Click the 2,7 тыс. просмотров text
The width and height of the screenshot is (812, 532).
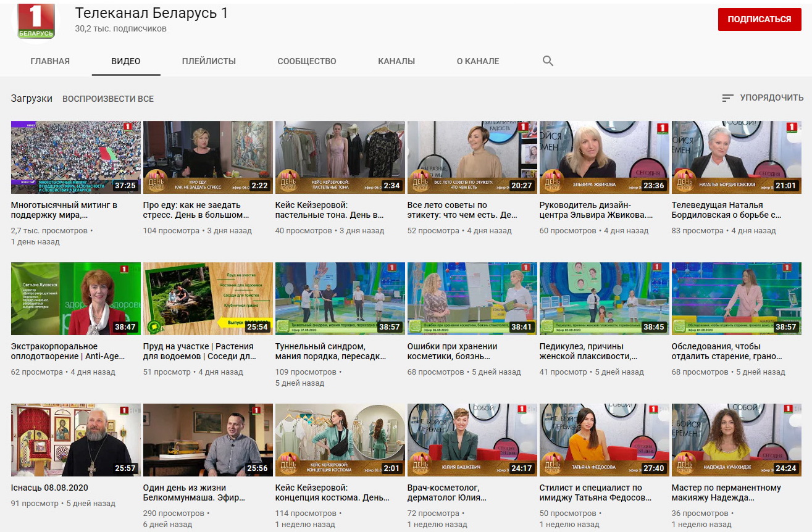coord(49,230)
